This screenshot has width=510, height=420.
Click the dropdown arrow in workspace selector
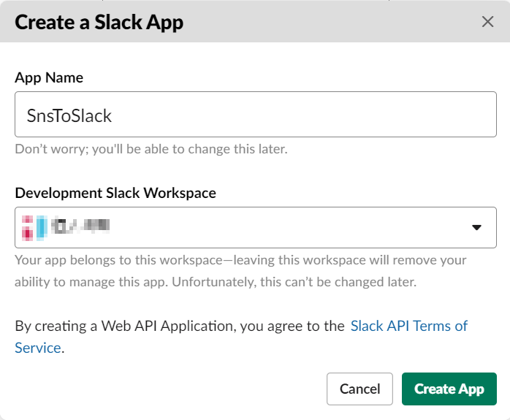click(476, 228)
